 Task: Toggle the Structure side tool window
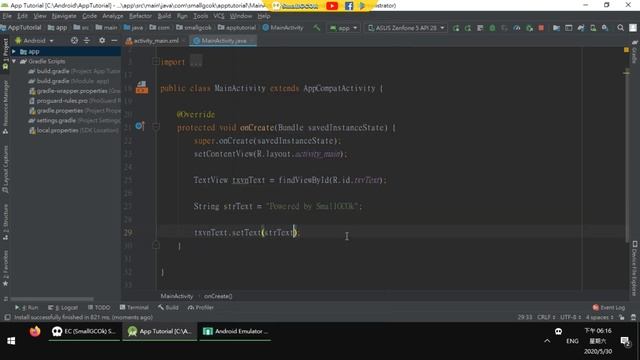click(5, 222)
